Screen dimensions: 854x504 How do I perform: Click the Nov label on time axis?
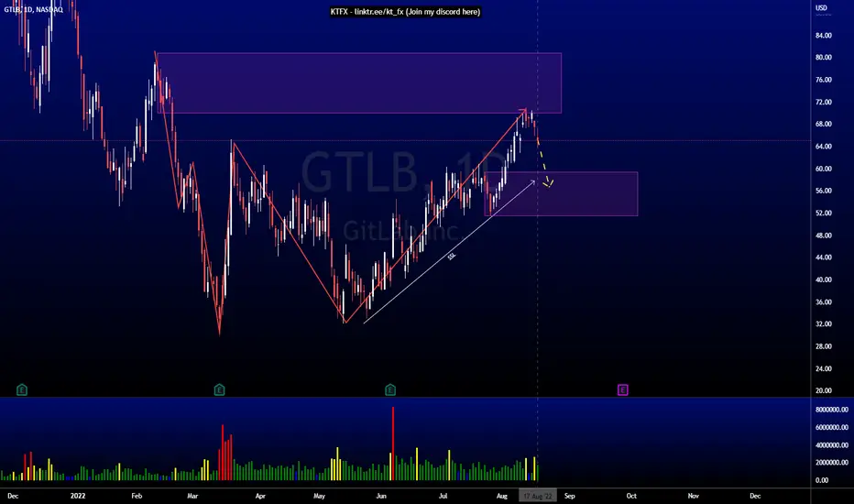(x=693, y=496)
